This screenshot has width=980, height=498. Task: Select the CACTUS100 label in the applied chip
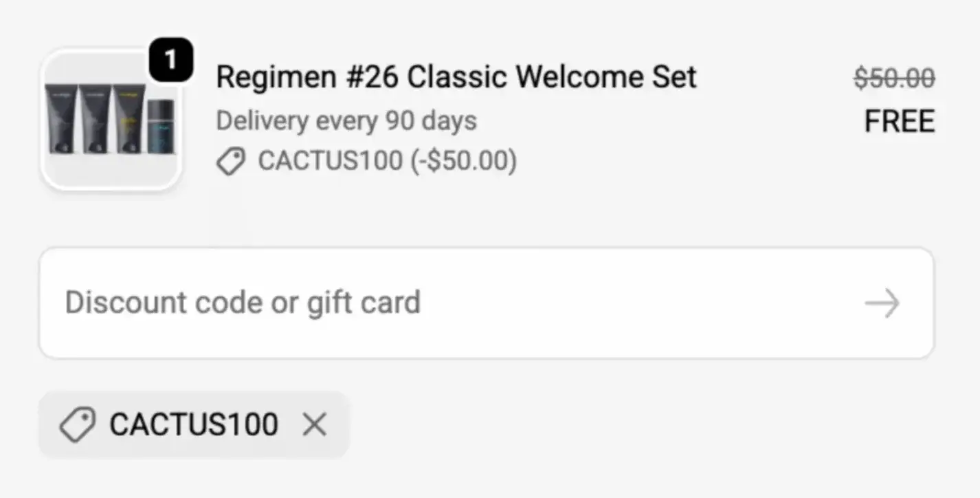(x=194, y=424)
